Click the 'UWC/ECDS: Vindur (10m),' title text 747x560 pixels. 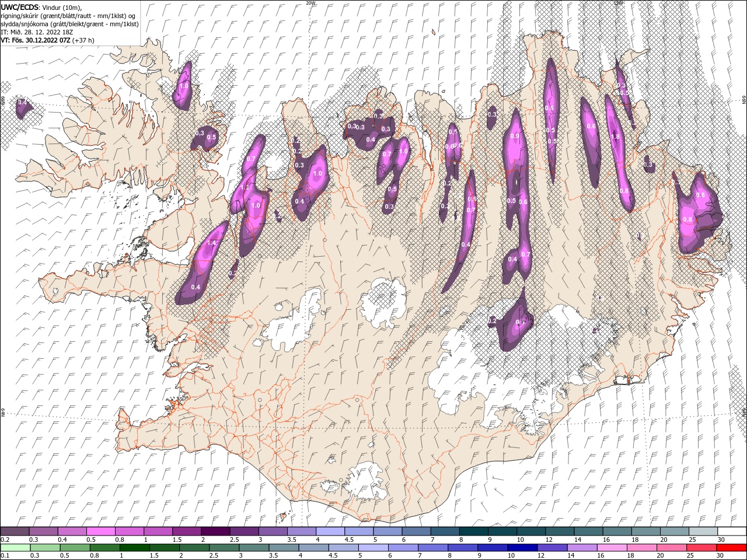[x=41, y=7]
